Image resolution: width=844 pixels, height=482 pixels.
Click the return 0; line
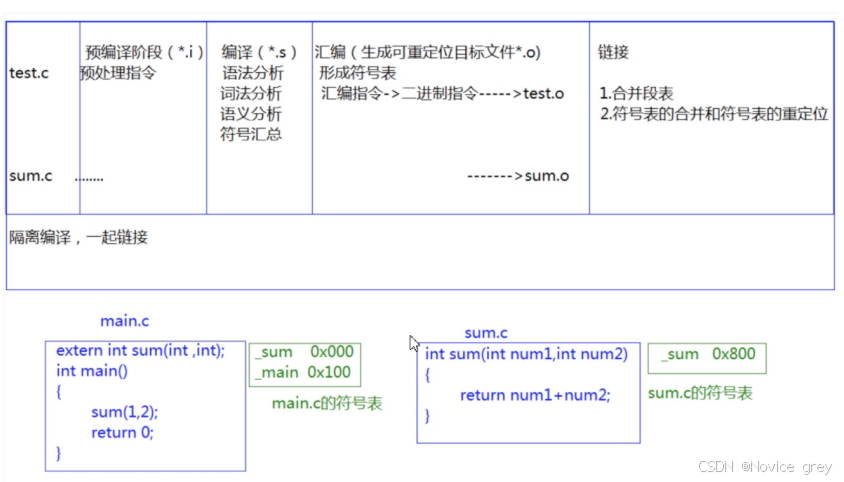pyautogui.click(x=122, y=432)
